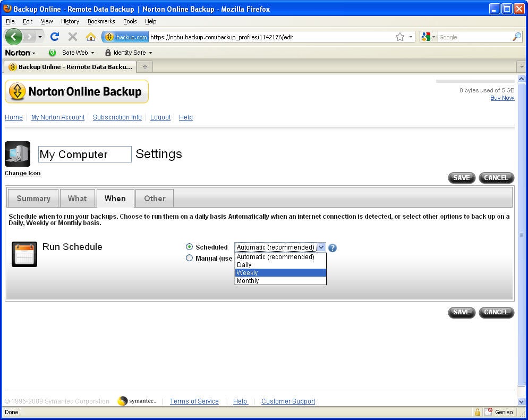The image size is (528, 420).
Task: Switch to the What tab
Action: 78,198
